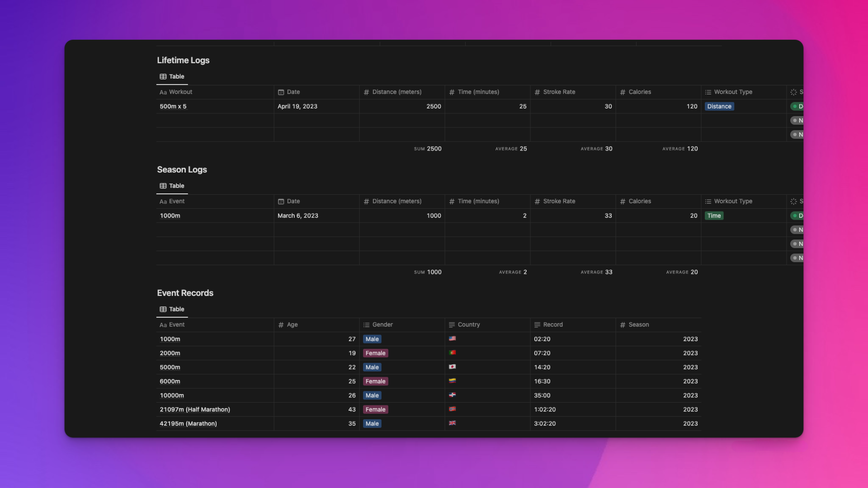Click the calendar icon beside the Date column header
The width and height of the screenshot is (868, 488).
[x=281, y=92]
